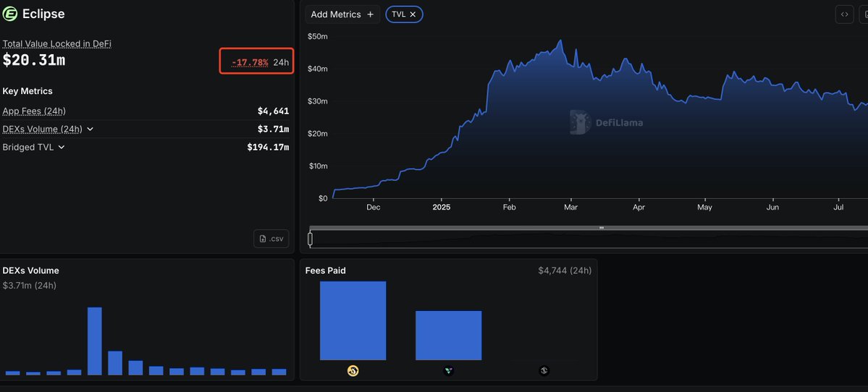Click the plus icon in Add Metrics
The image size is (868, 392).
tap(371, 14)
